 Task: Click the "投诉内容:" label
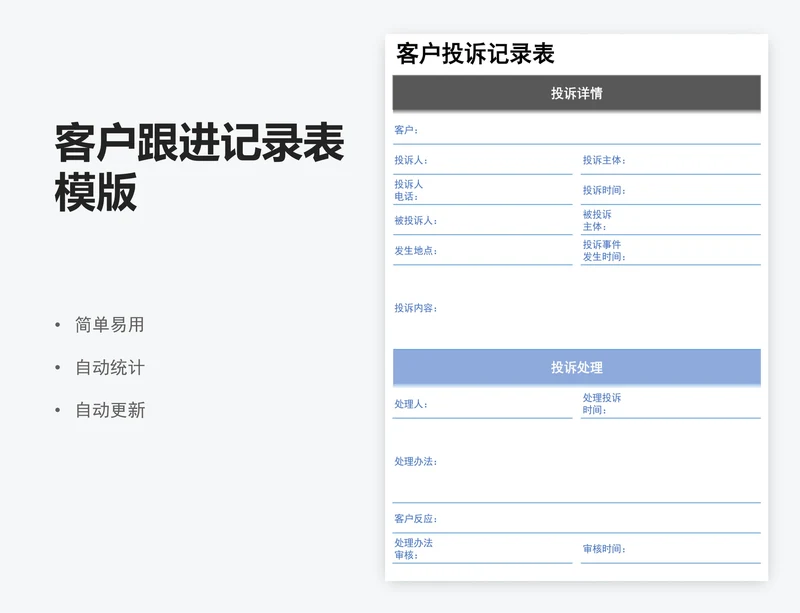[x=416, y=308]
